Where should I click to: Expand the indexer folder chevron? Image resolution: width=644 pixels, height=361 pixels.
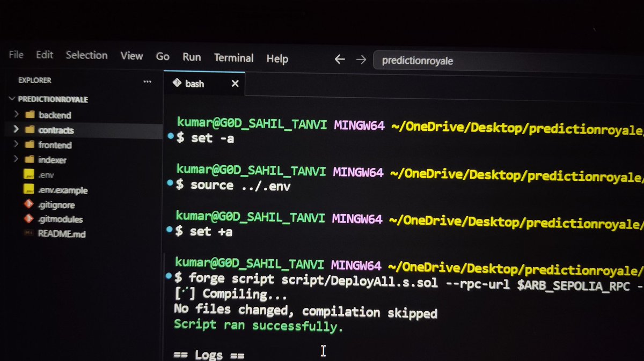pos(16,159)
